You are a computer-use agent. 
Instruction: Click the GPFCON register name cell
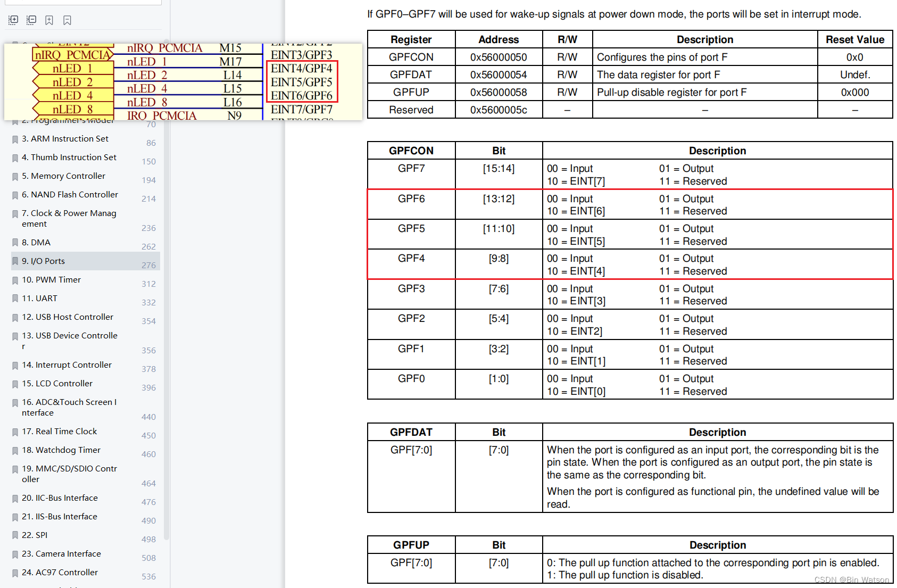(411, 57)
